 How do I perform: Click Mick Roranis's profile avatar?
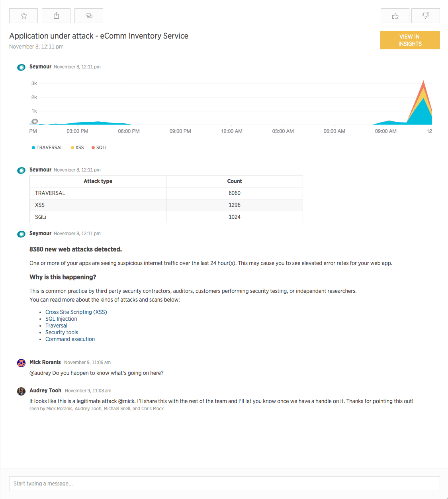[22, 363]
